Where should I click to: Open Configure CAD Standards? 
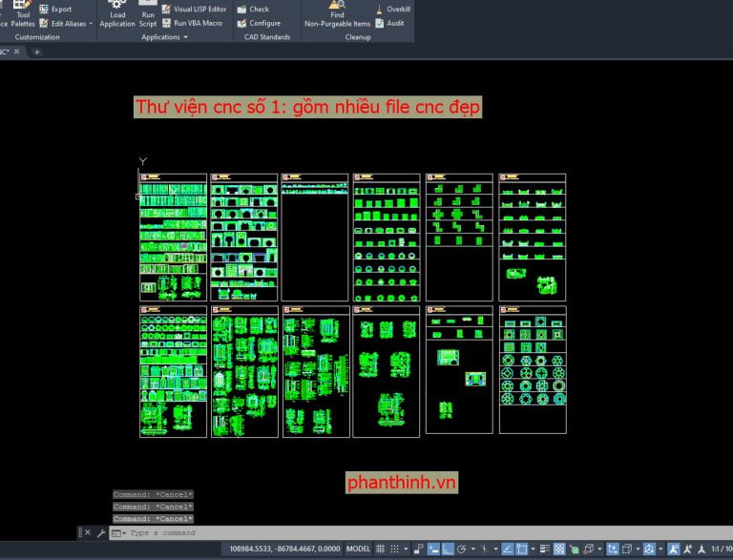coord(259,23)
